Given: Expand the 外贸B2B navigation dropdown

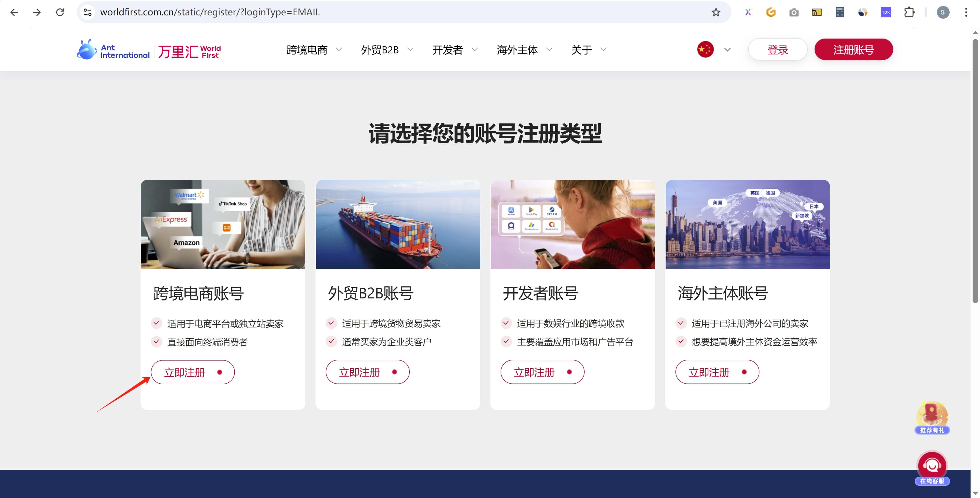Looking at the screenshot, I should coord(387,50).
